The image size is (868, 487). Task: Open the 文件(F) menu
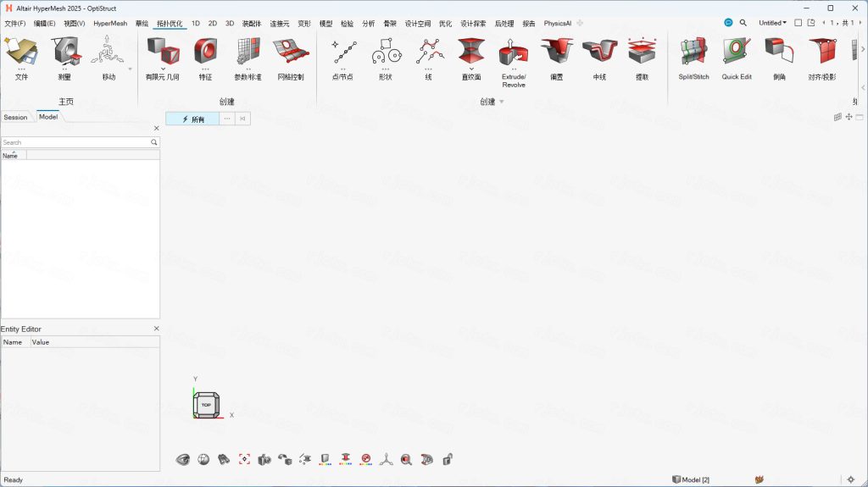[14, 24]
